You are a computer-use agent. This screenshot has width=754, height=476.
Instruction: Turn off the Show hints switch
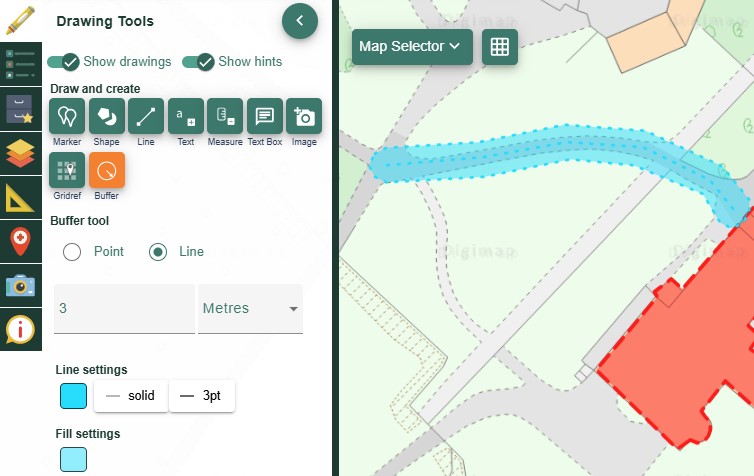pyautogui.click(x=198, y=62)
